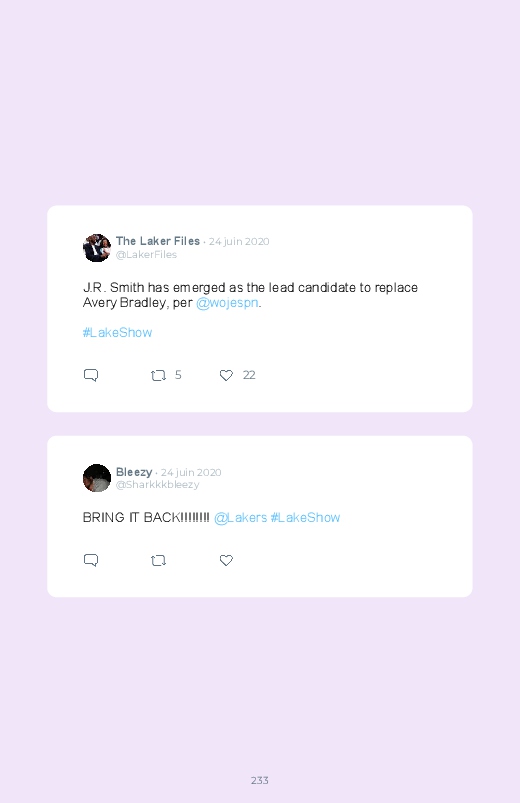The image size is (520, 803).
Task: Click reply icon on Bleezy tweet
Action: [x=91, y=560]
